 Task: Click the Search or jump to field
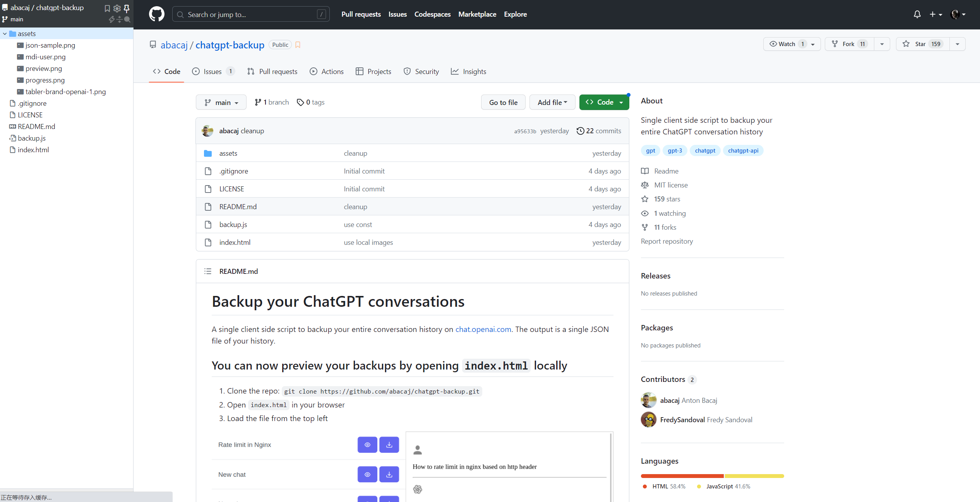click(x=251, y=14)
